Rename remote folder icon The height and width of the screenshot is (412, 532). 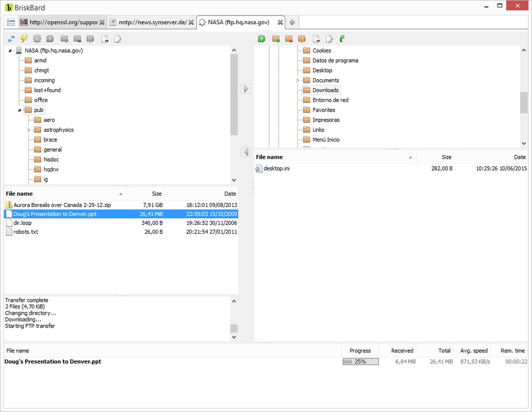(x=90, y=39)
